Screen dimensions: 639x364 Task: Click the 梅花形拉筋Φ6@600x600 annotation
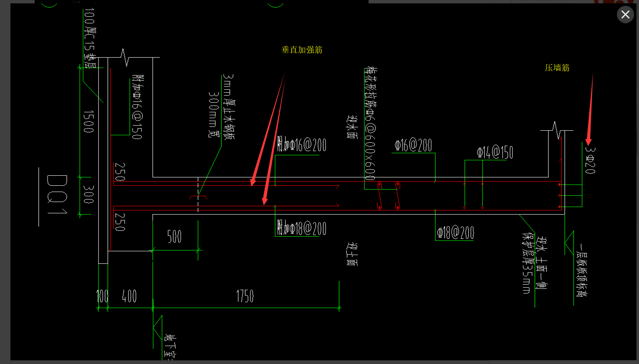[x=370, y=123]
